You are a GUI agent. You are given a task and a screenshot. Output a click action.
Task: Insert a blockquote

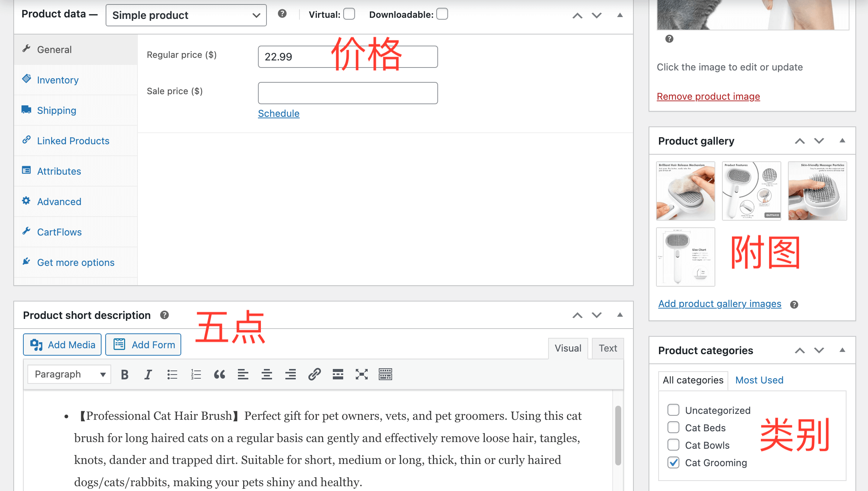point(219,375)
